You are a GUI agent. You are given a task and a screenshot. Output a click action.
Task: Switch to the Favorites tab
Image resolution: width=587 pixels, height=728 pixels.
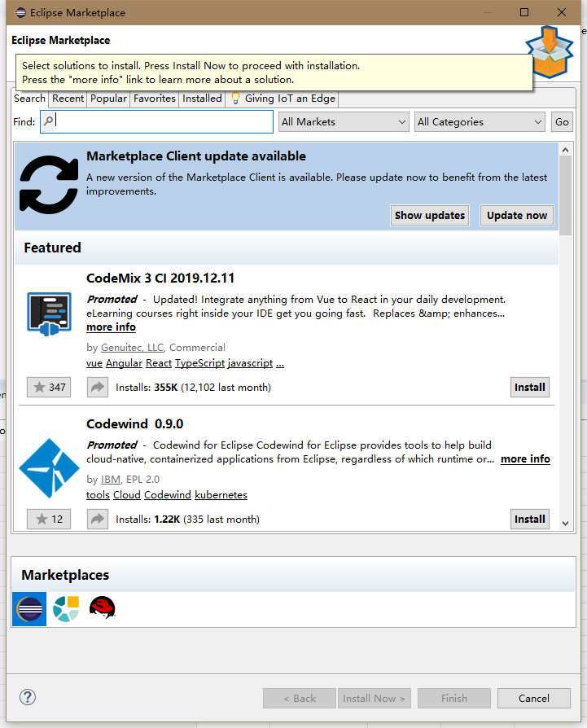click(155, 99)
